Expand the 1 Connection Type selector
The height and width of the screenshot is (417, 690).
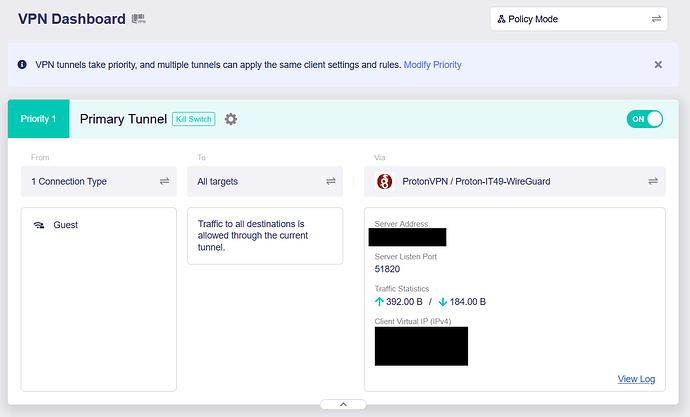(x=100, y=181)
